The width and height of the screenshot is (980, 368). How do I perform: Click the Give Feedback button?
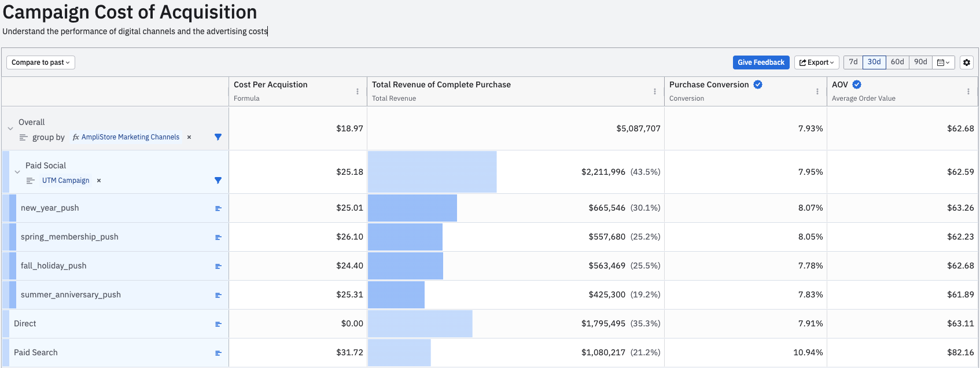(761, 62)
